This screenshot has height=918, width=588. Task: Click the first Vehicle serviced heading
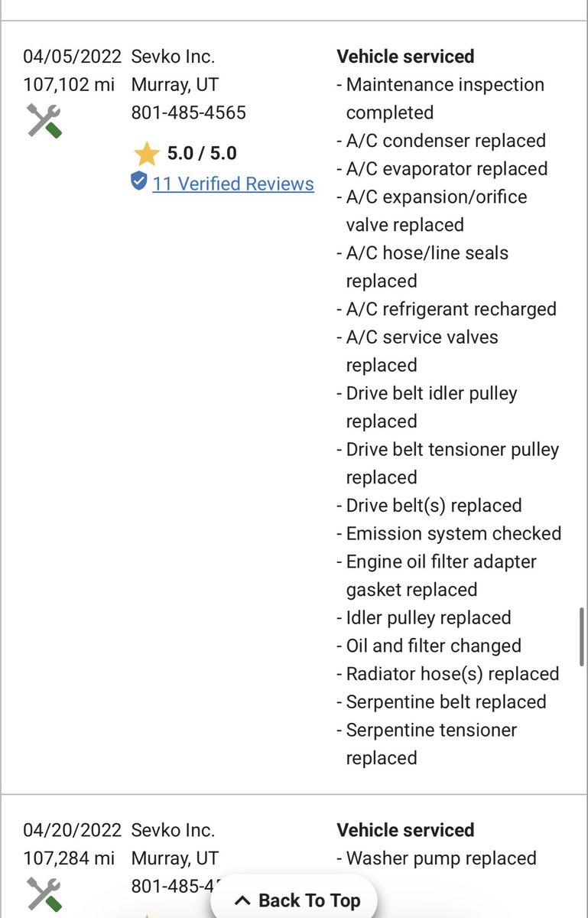(x=405, y=57)
